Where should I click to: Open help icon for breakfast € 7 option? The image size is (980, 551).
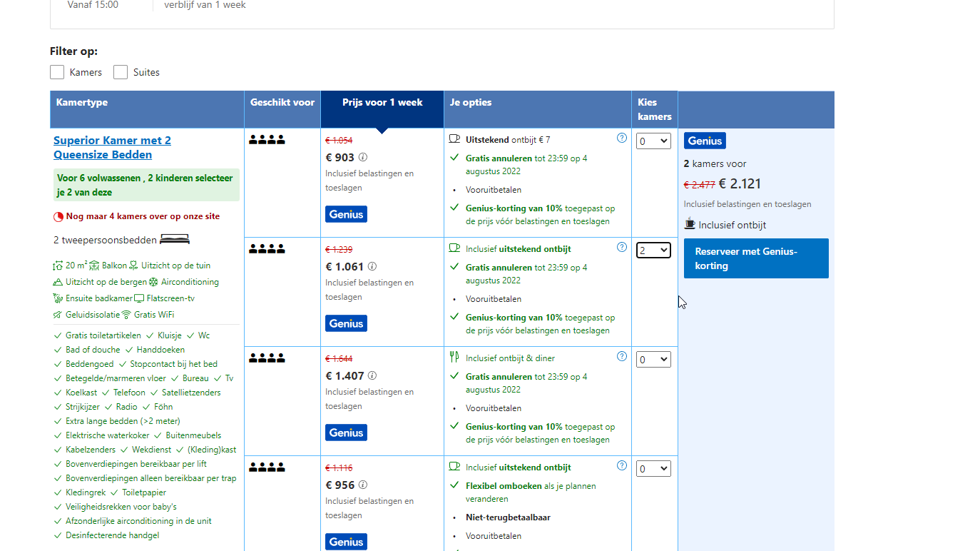click(x=622, y=138)
